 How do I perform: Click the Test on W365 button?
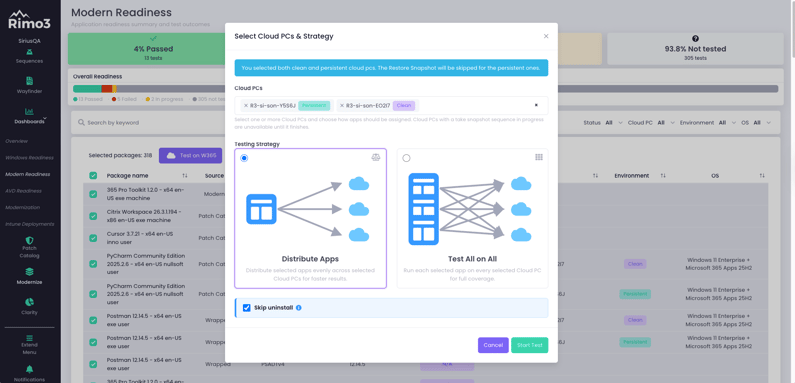pyautogui.click(x=191, y=156)
